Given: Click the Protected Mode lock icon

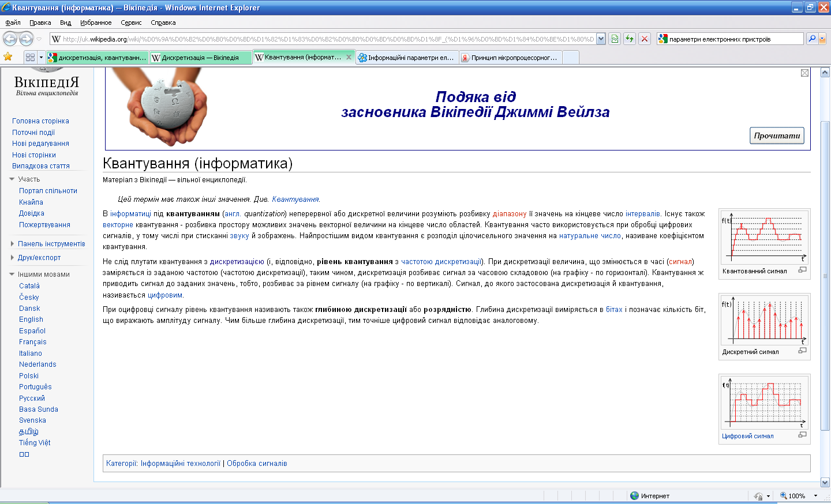Looking at the screenshot, I should click(x=758, y=496).
